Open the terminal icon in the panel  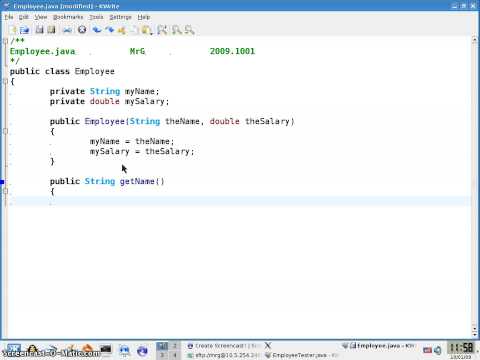point(106,350)
